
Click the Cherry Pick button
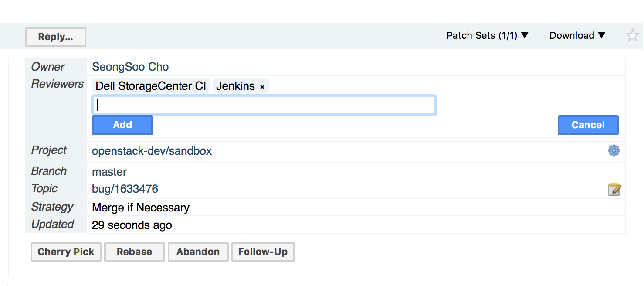point(66,252)
